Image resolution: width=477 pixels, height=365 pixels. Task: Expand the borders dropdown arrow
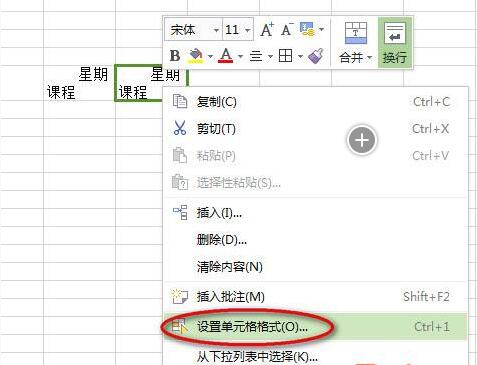[x=300, y=56]
